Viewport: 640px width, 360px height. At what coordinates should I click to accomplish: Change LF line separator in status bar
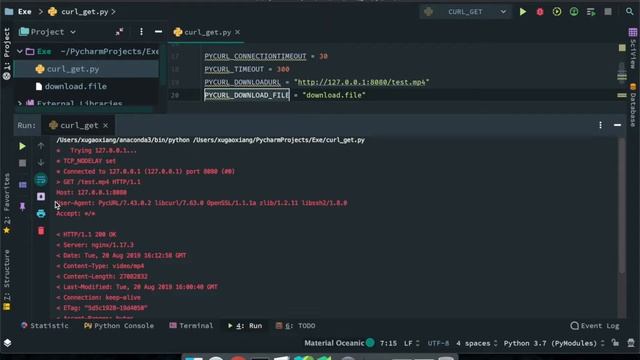pos(411,343)
